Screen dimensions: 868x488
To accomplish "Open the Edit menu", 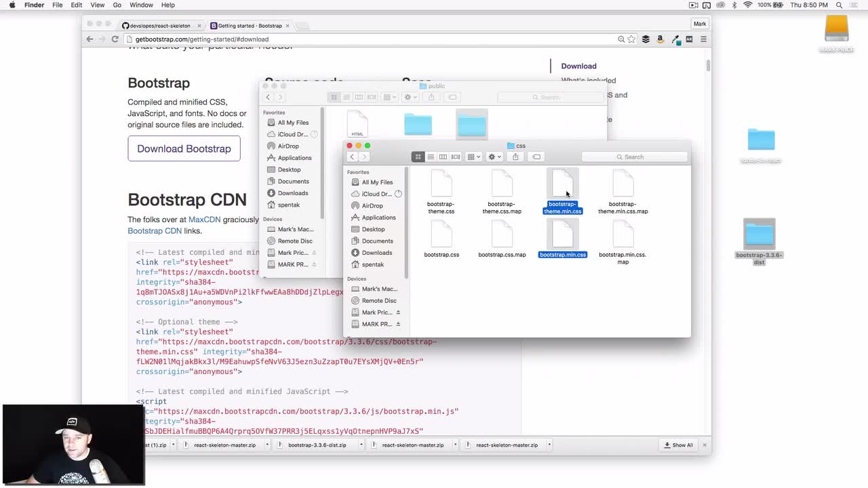I will pyautogui.click(x=77, y=5).
